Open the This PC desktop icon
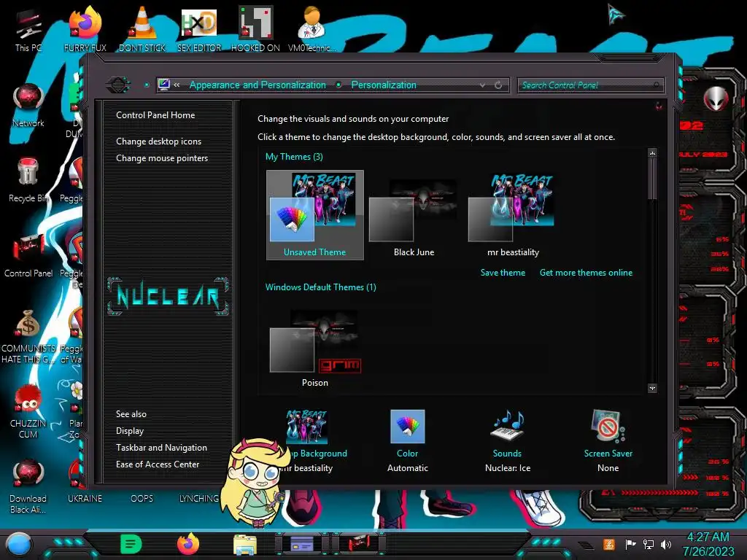This screenshot has width=747, height=560. [28, 29]
